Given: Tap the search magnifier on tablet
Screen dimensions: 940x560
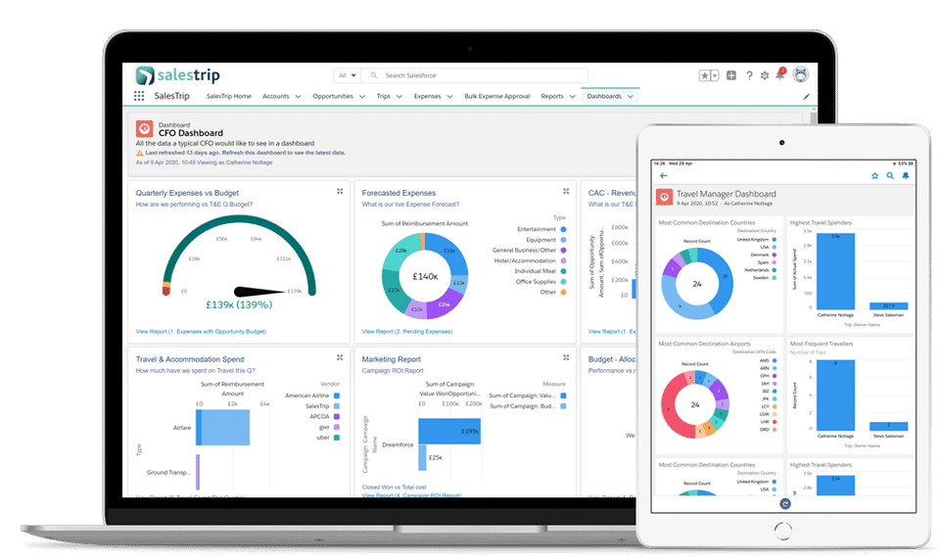Looking at the screenshot, I should point(890,175).
